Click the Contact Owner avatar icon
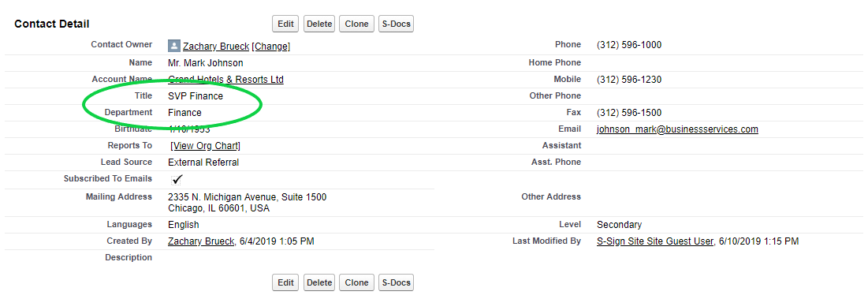The width and height of the screenshot is (868, 299). [173, 46]
